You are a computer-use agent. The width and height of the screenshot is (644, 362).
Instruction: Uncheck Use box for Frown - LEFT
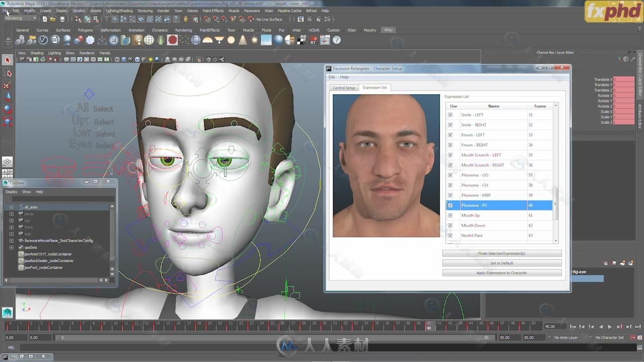(x=450, y=135)
